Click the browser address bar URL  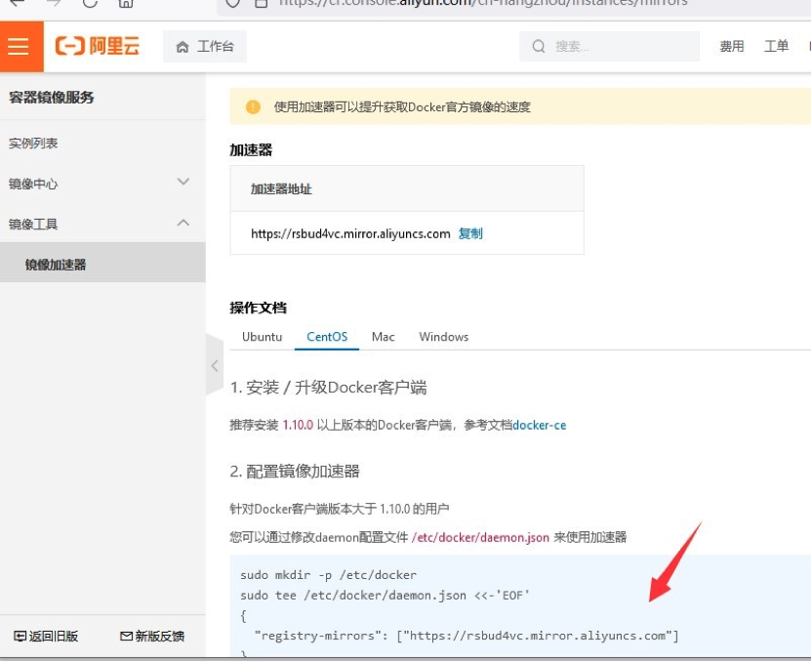pyautogui.click(x=483, y=3)
